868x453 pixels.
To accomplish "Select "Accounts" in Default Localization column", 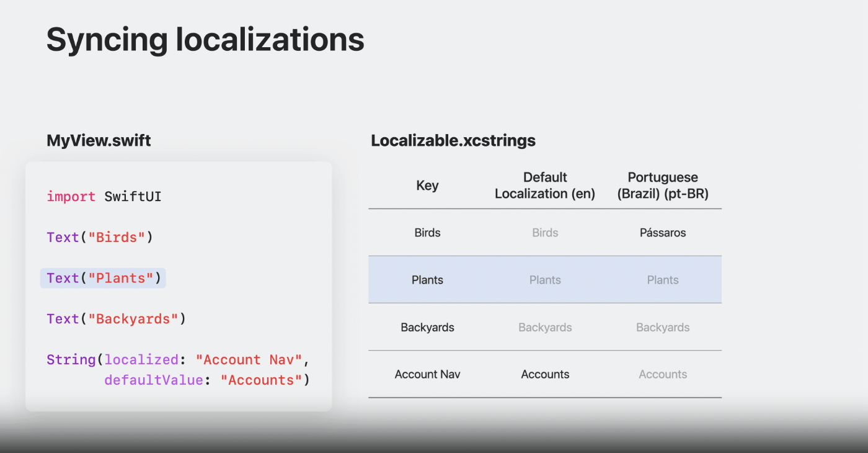I will [545, 374].
